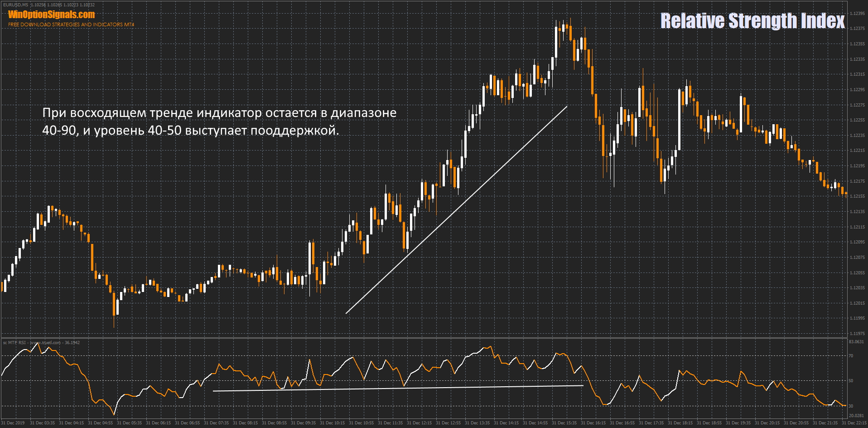Select the horizontal support line in RSI panel
The width and height of the screenshot is (868, 428).
(x=398, y=388)
